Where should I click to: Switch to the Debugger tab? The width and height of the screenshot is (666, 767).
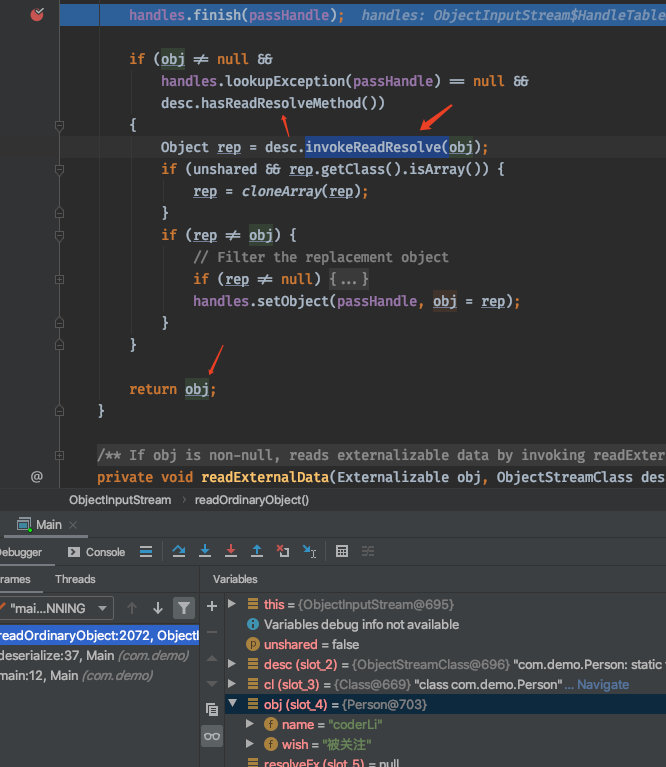(21, 552)
